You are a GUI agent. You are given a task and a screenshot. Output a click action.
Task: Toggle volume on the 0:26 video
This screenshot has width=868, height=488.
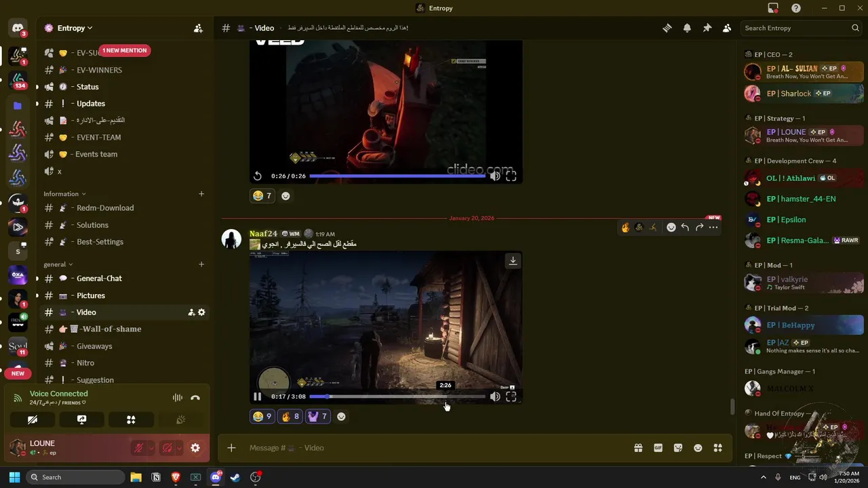pyautogui.click(x=495, y=176)
